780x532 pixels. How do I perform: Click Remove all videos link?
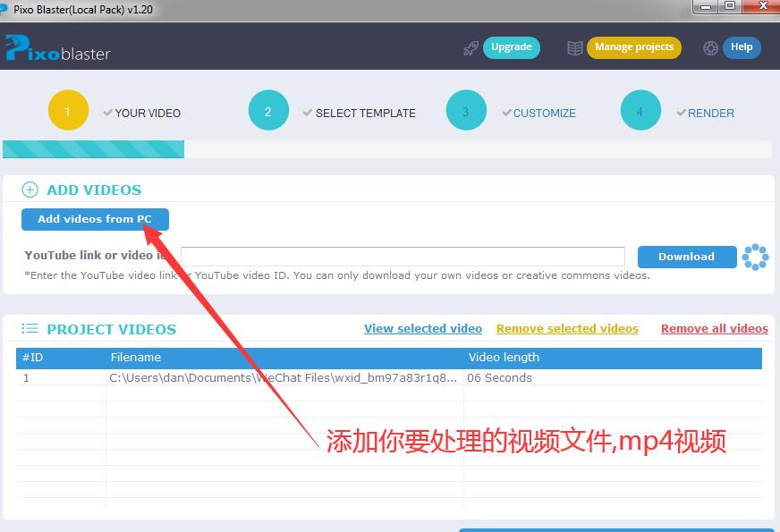click(x=714, y=328)
